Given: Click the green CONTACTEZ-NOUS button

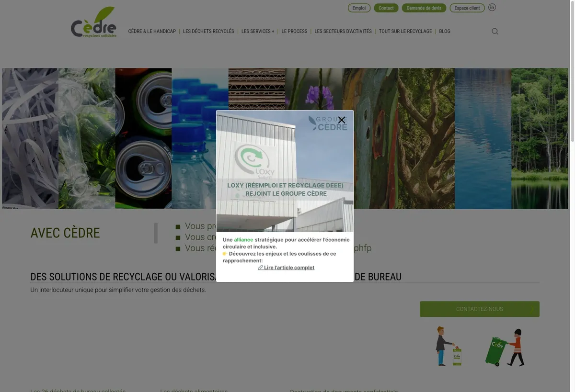Looking at the screenshot, I should pyautogui.click(x=480, y=309).
